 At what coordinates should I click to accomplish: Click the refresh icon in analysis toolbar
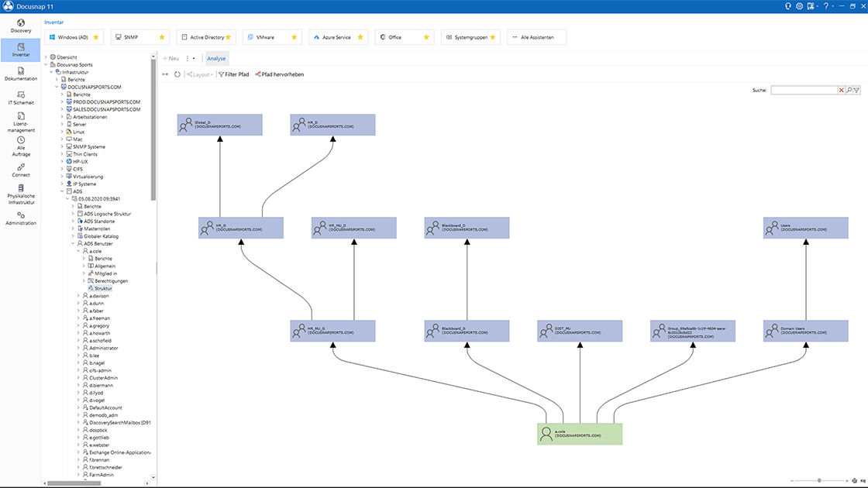[x=177, y=74]
